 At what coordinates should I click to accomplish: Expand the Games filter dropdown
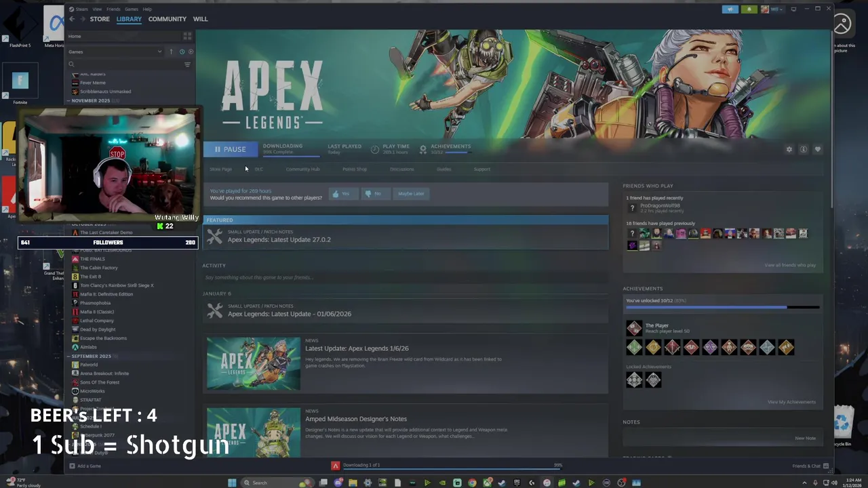tap(115, 52)
